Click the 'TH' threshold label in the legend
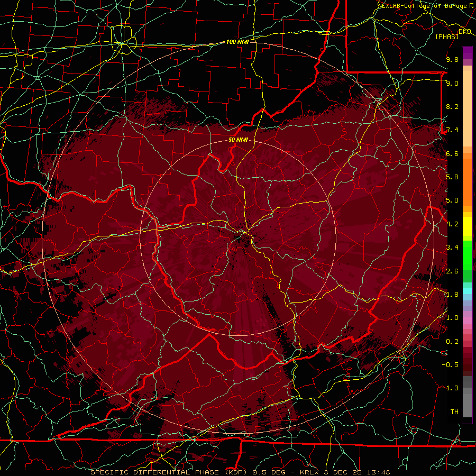 click(454, 412)
